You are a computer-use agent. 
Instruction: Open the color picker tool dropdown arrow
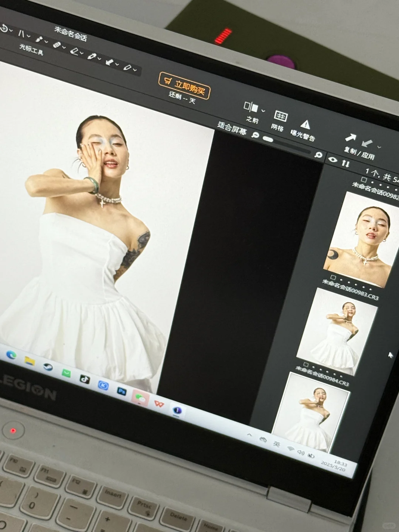99,58
